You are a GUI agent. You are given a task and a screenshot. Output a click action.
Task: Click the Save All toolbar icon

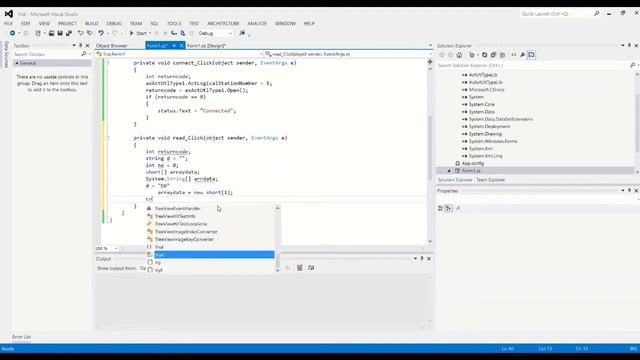point(69,33)
